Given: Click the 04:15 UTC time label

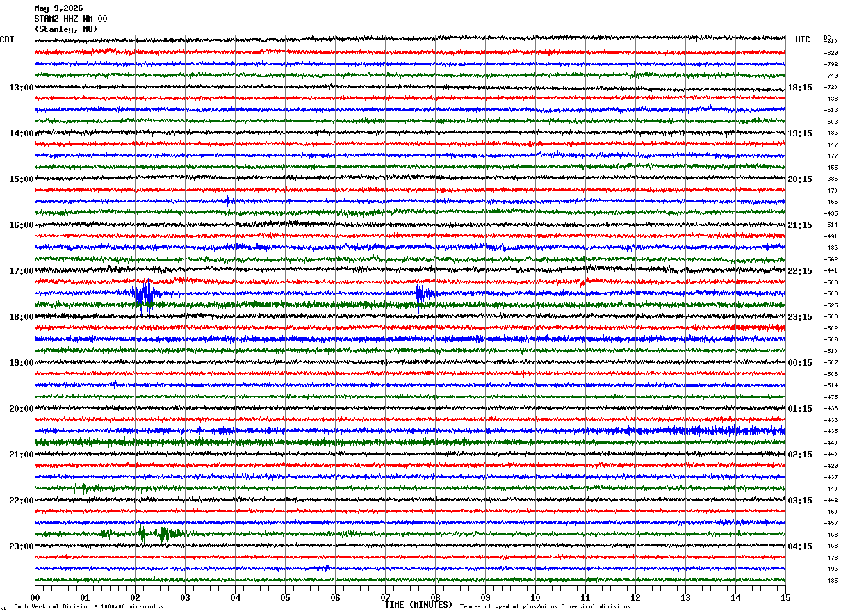Looking at the screenshot, I should [800, 546].
